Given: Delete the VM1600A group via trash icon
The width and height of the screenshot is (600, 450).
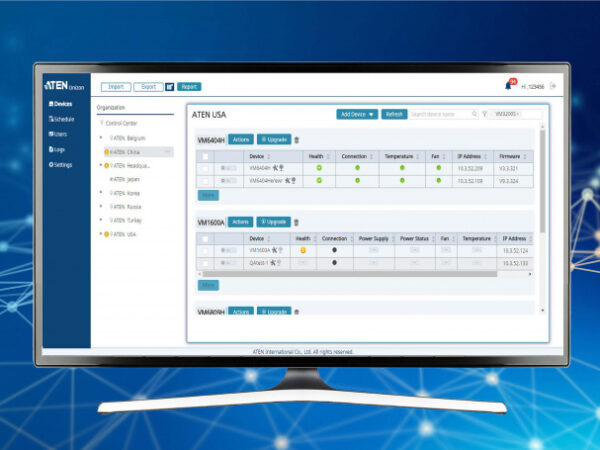Looking at the screenshot, I should click(x=296, y=222).
